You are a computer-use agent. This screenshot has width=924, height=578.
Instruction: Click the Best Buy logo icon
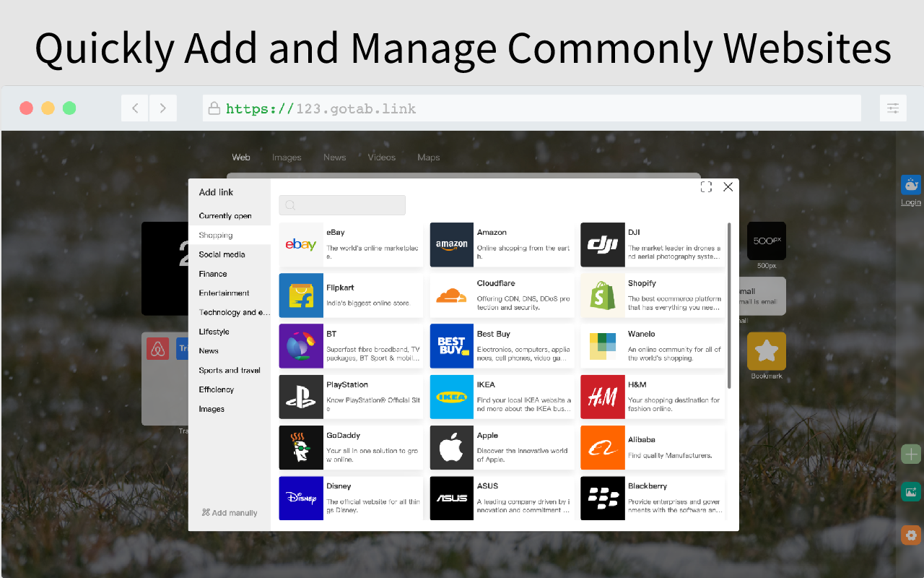(452, 346)
